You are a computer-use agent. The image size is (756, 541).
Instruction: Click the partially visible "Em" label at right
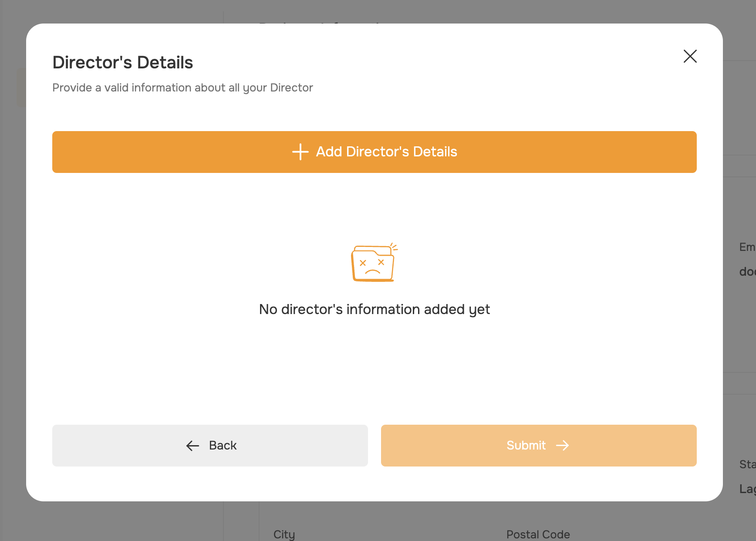tap(747, 247)
